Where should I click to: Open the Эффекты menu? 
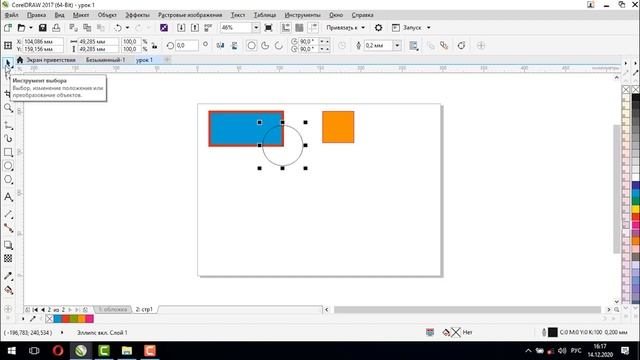[x=138, y=15]
